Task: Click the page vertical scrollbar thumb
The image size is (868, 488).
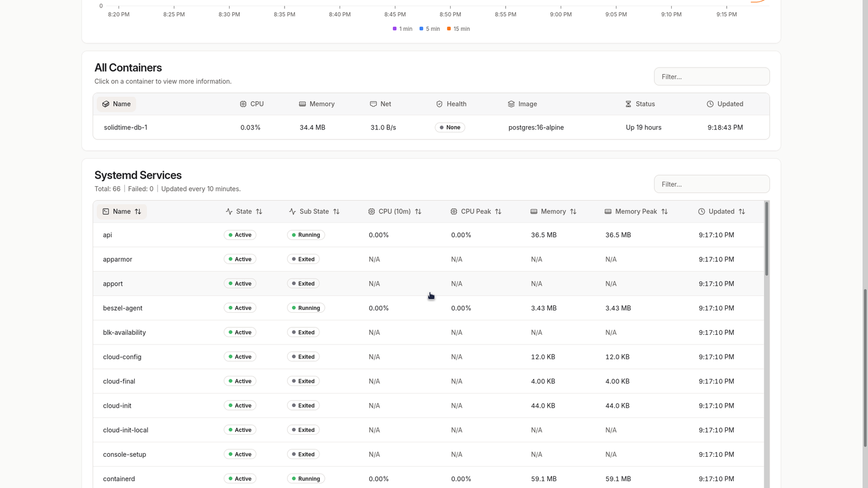Action: click(x=865, y=368)
